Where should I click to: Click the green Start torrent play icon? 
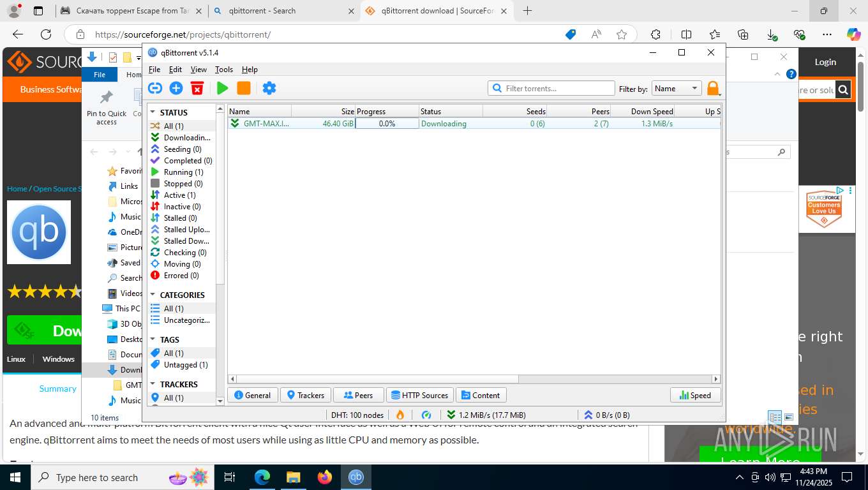pos(222,88)
